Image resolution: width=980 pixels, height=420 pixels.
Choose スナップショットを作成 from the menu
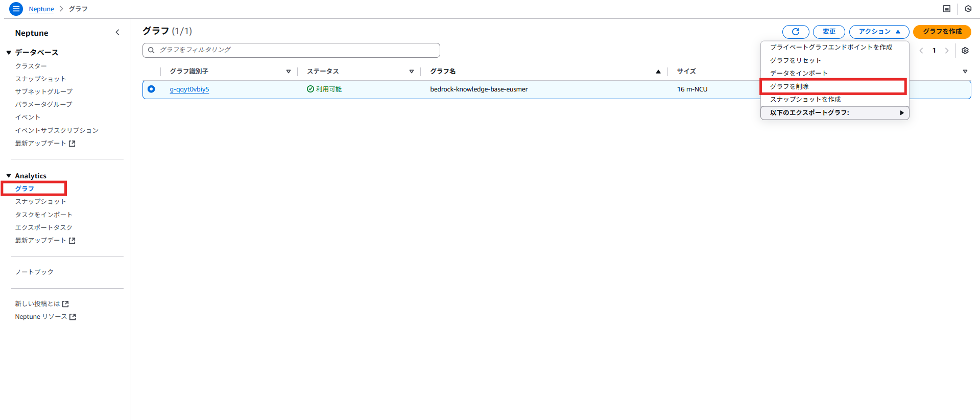click(805, 99)
